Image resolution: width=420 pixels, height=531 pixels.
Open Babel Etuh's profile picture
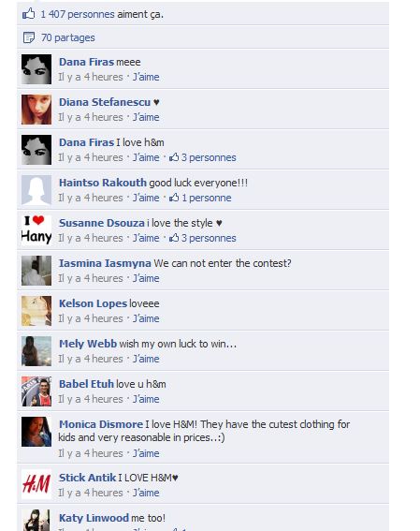coord(36,391)
